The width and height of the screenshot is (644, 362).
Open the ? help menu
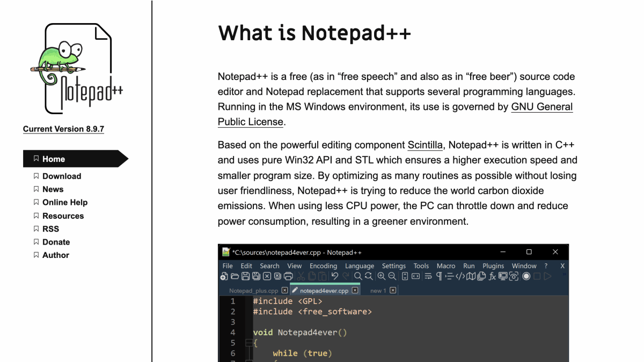tap(546, 266)
